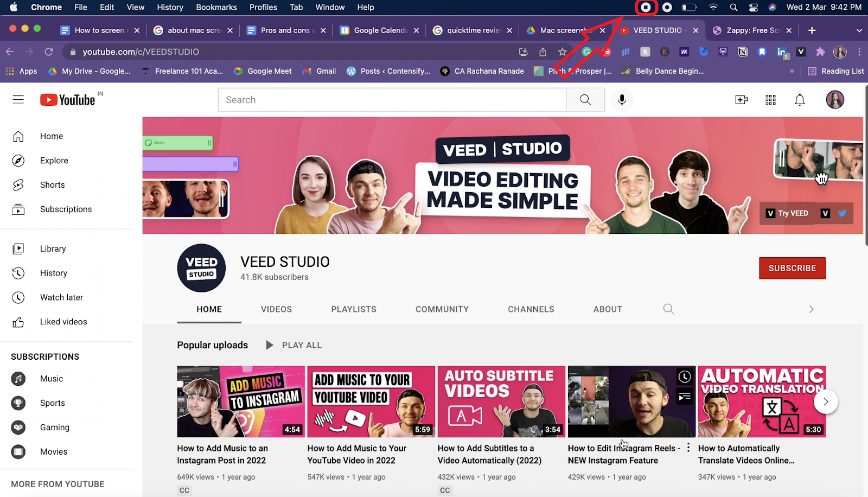Go back to the previous page
868x497 pixels.
tap(10, 52)
